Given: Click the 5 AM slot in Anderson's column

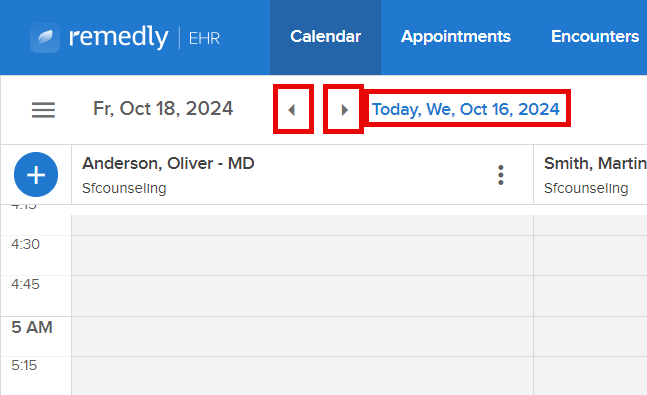Looking at the screenshot, I should 302,336.
